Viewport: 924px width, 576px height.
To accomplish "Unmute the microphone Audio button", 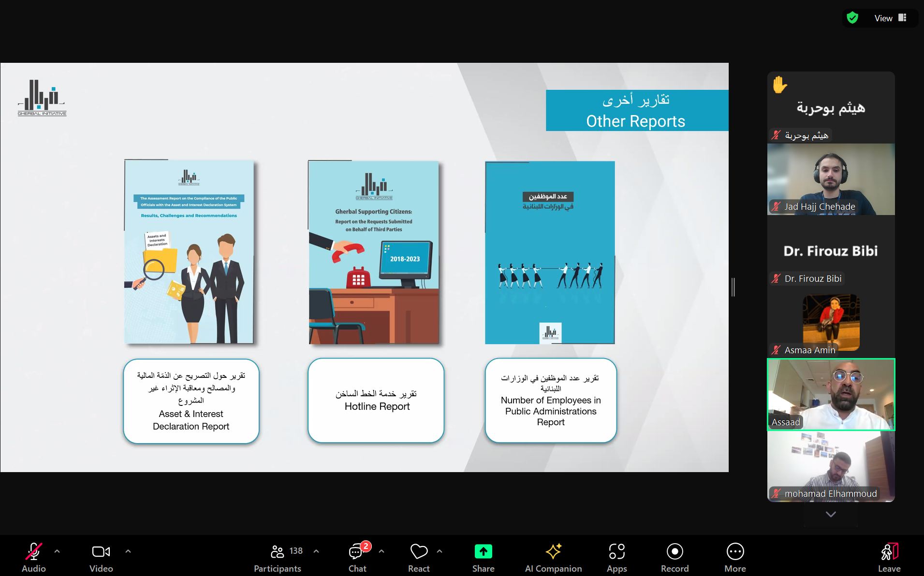I will coord(34,551).
